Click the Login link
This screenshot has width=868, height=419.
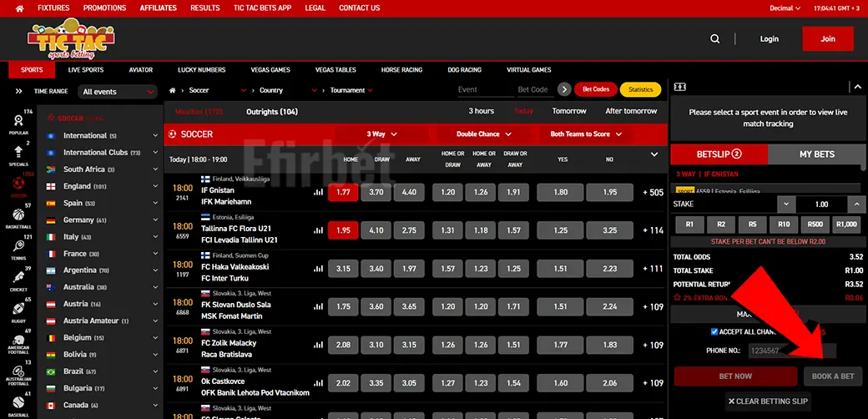pyautogui.click(x=769, y=38)
